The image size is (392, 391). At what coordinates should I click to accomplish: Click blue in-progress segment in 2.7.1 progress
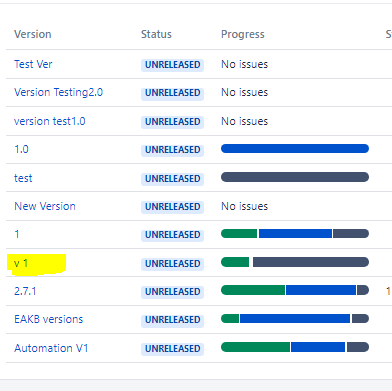[x=321, y=290]
